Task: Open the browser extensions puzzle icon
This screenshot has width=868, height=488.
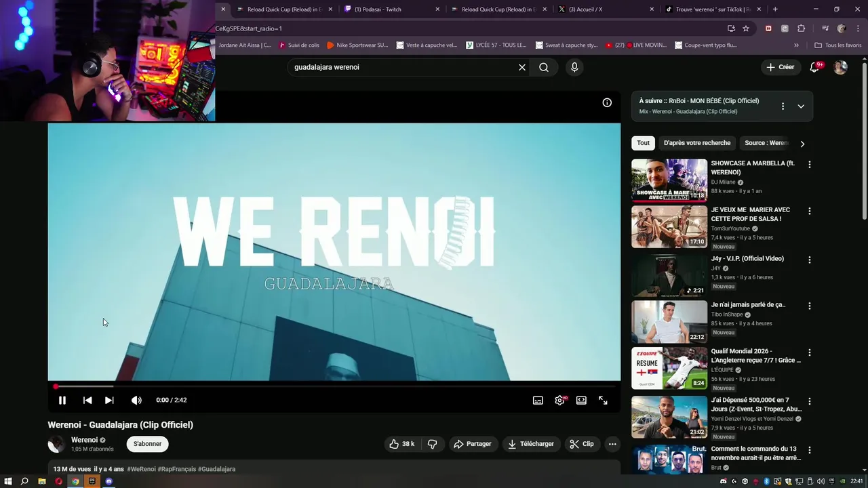Action: (801, 28)
